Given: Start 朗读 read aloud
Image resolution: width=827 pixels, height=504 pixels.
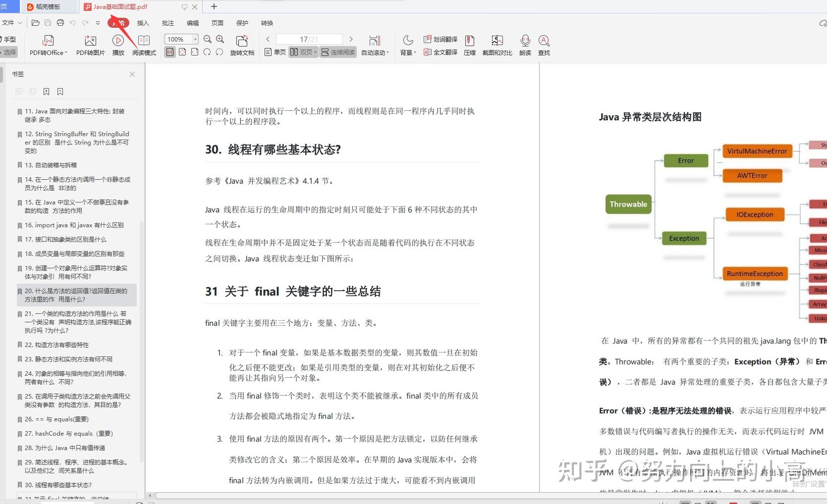Looking at the screenshot, I should [x=525, y=45].
